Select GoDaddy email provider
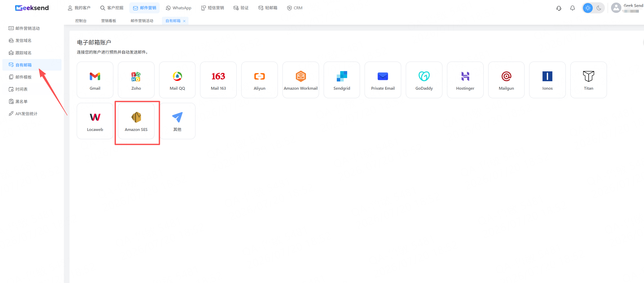 (x=424, y=80)
